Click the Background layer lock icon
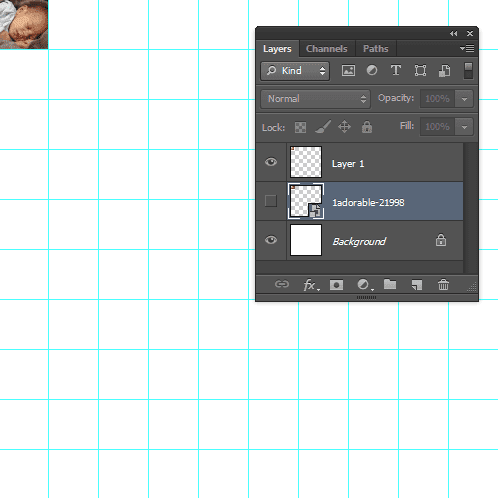This screenshot has height=498, width=498. [x=441, y=240]
